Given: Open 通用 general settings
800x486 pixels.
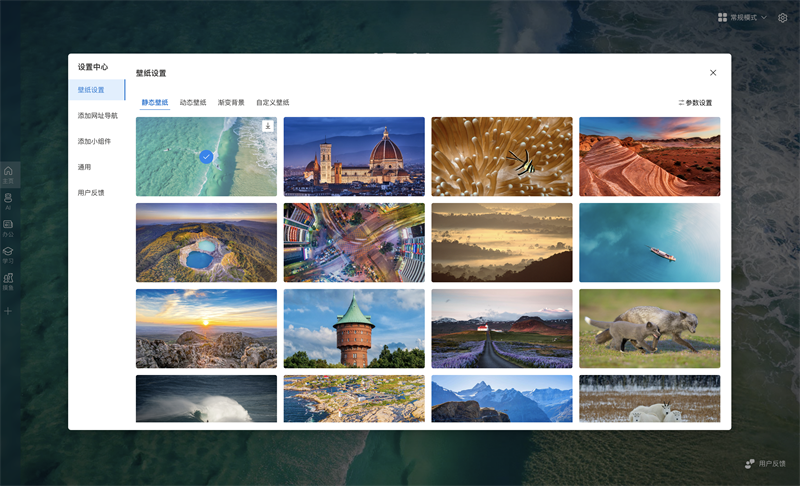Looking at the screenshot, I should 84,167.
